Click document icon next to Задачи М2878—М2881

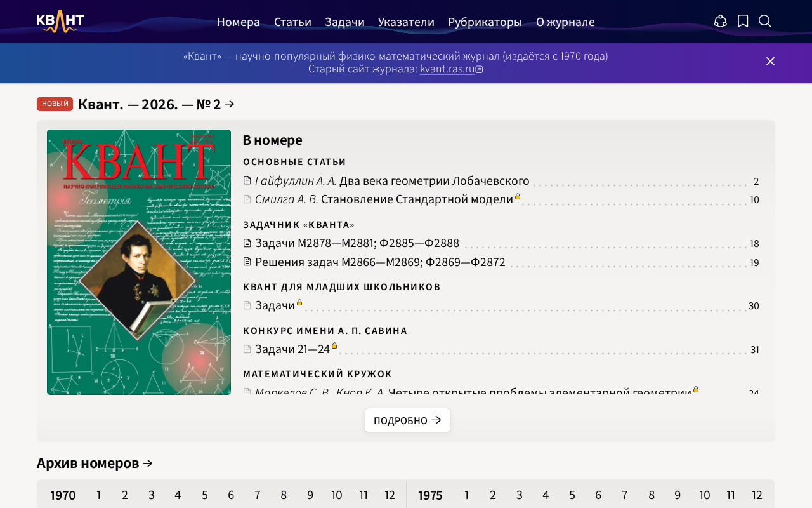[x=247, y=243]
